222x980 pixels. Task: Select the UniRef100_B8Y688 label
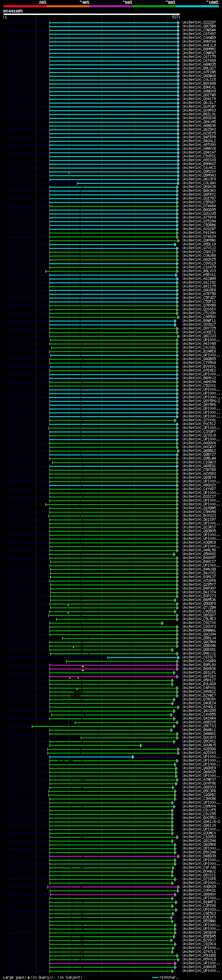coord(199,83)
